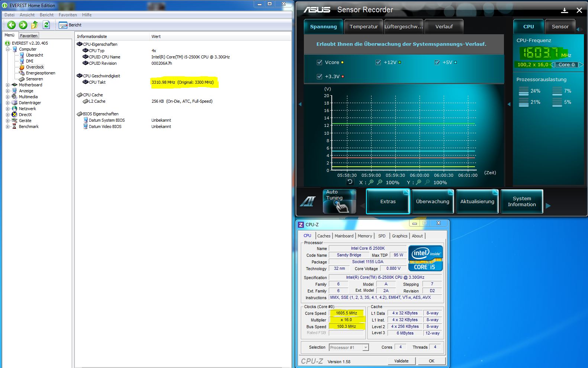Click the left arrow beside Core 0

coord(552,65)
